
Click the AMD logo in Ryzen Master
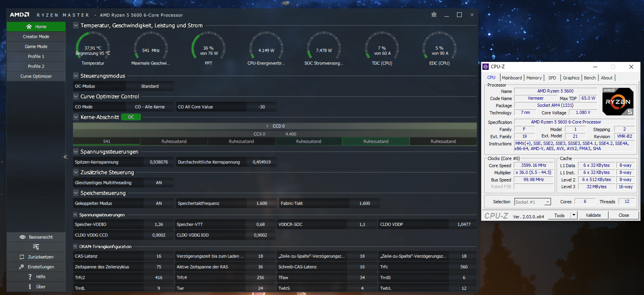click(19, 15)
